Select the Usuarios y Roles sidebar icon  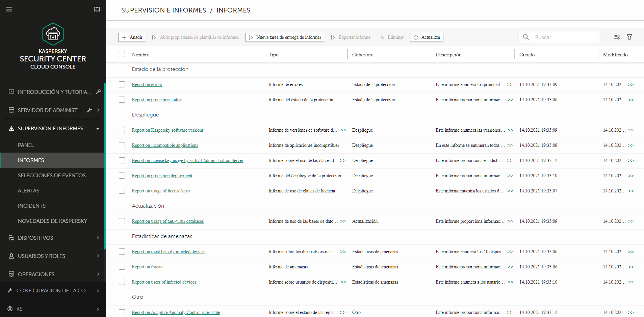[x=11, y=256]
